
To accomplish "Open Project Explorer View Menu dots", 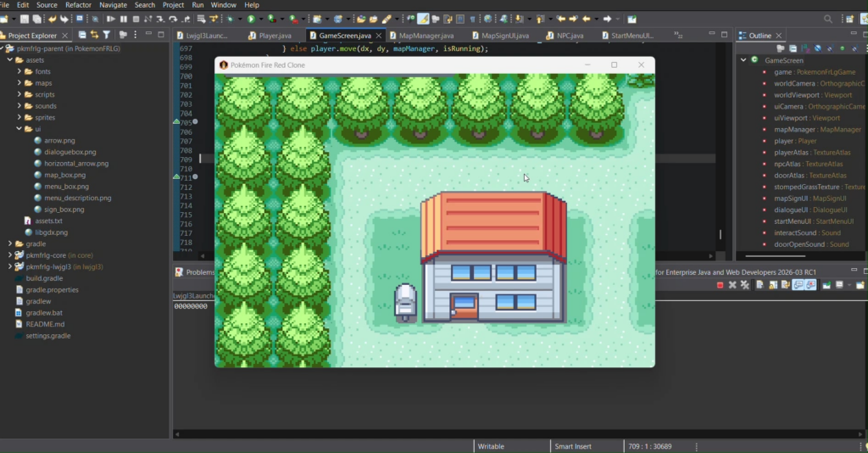I will click(135, 35).
